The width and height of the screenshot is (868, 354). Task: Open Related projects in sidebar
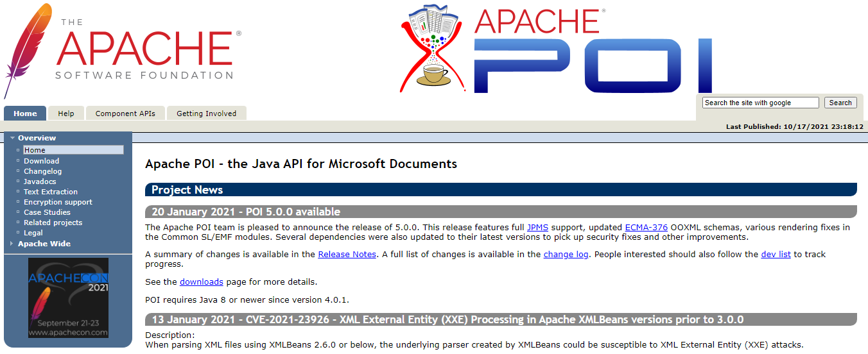(53, 223)
